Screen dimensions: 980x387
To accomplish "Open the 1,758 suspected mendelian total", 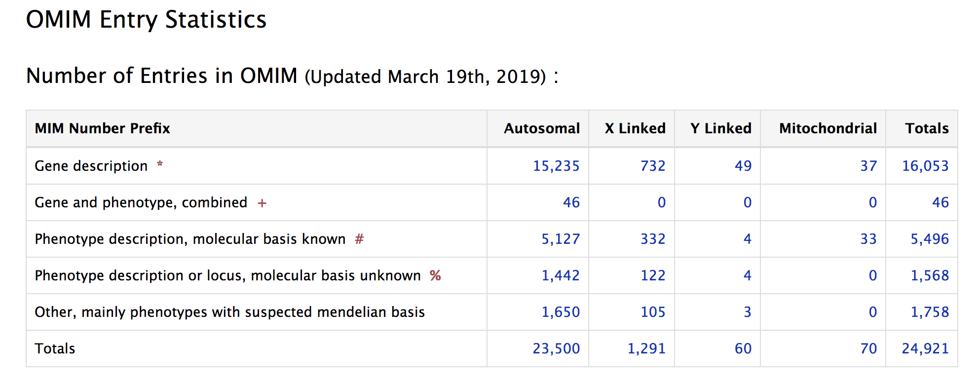I will [x=929, y=312].
